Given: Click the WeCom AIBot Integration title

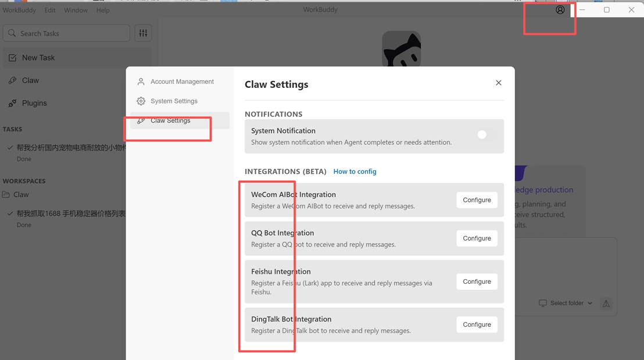Looking at the screenshot, I should click(294, 194).
